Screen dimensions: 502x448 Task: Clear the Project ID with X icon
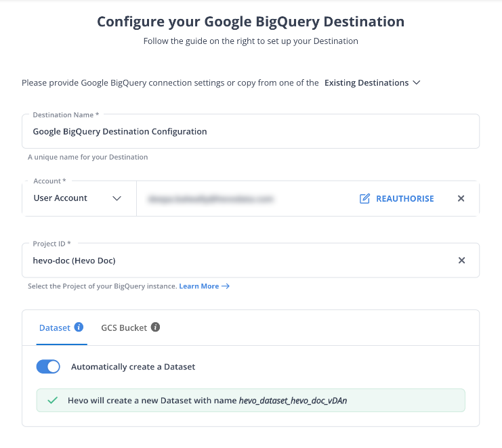(461, 261)
